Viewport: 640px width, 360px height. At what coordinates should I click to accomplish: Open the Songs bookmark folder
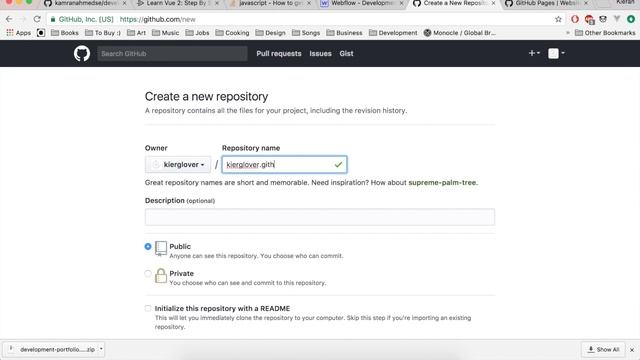click(306, 33)
